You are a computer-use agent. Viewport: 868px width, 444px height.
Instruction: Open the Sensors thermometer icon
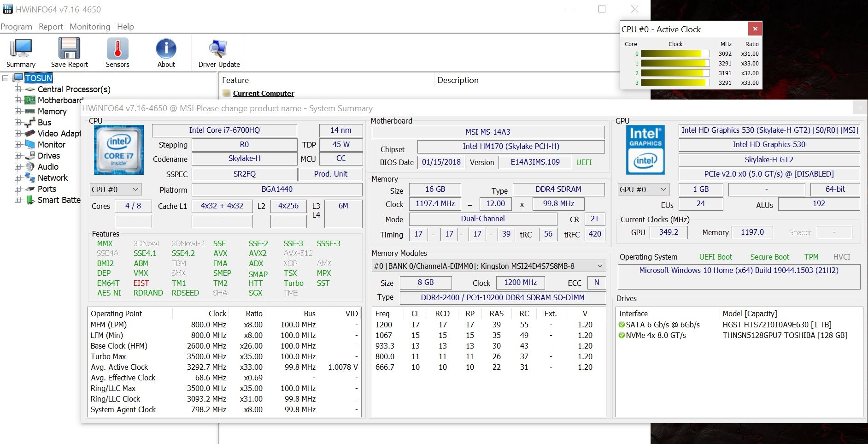pos(117,49)
